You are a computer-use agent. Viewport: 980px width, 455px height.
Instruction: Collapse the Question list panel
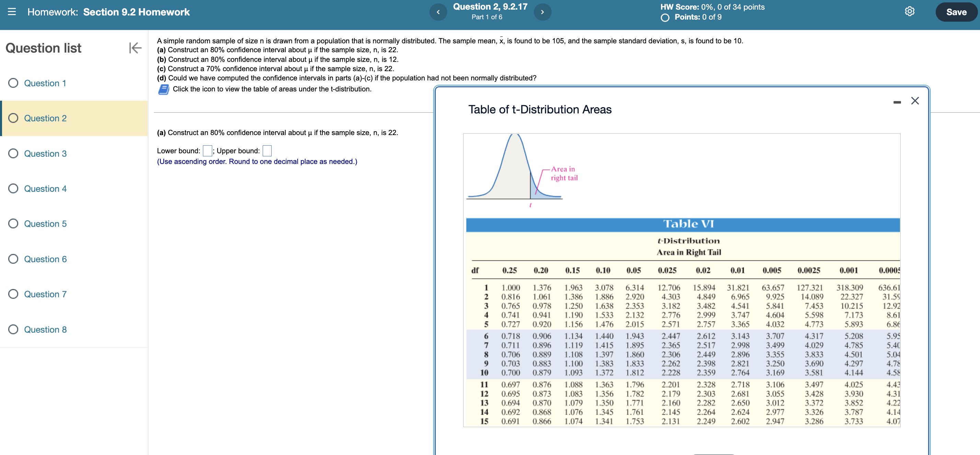[x=135, y=47]
